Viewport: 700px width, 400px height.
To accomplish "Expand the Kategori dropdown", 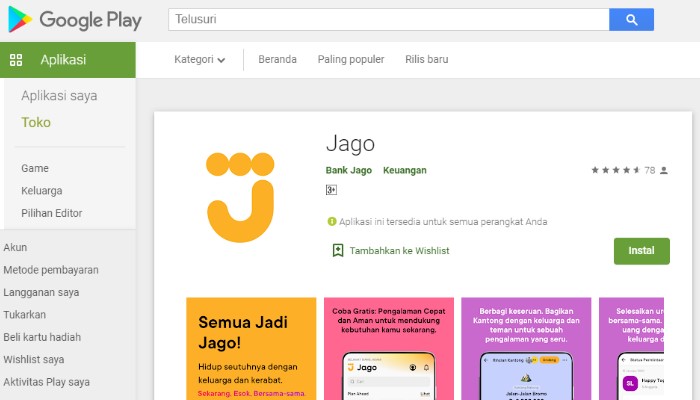I will (200, 59).
